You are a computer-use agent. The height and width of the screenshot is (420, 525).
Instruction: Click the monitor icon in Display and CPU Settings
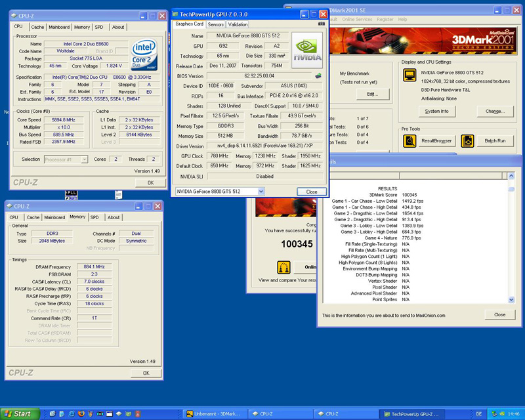pos(409,75)
